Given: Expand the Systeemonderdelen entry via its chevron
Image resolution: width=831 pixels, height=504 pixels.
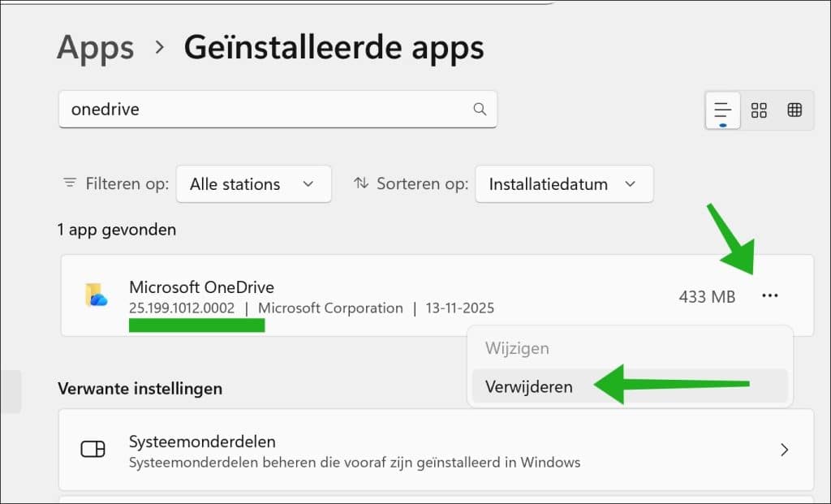Looking at the screenshot, I should (784, 449).
